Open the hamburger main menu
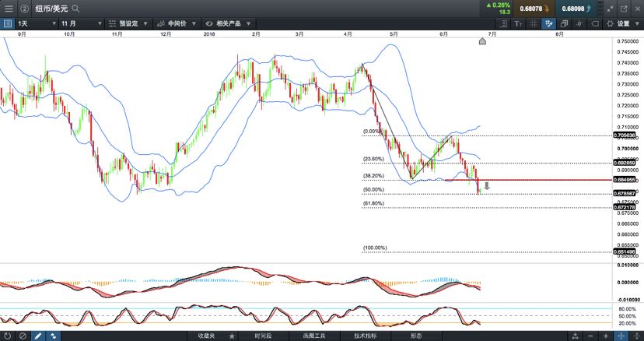 (x=9, y=9)
